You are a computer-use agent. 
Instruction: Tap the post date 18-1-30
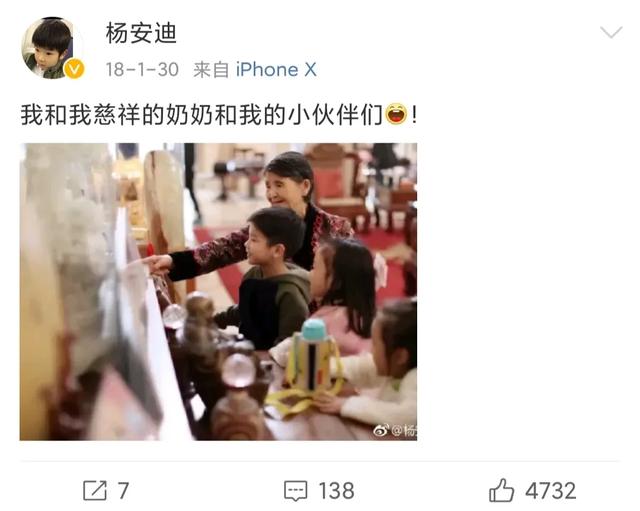click(142, 69)
